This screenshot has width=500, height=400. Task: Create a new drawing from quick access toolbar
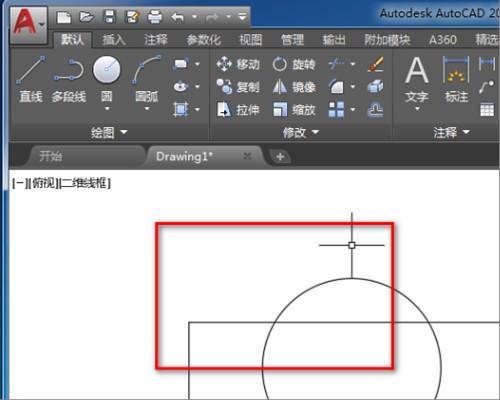tap(64, 17)
